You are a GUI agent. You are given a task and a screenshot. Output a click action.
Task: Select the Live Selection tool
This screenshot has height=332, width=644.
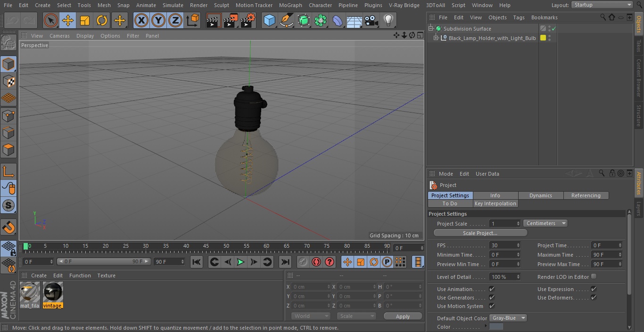[51, 20]
